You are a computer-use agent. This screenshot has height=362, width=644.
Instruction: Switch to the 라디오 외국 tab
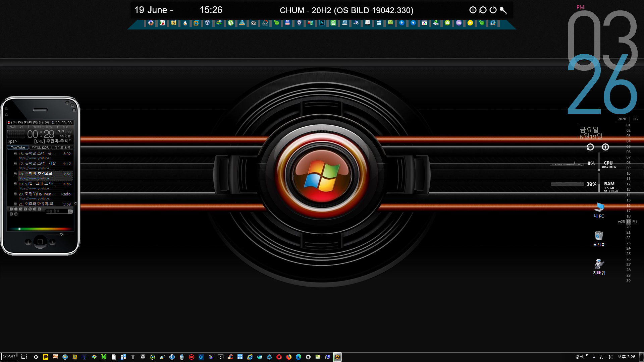[62, 147]
